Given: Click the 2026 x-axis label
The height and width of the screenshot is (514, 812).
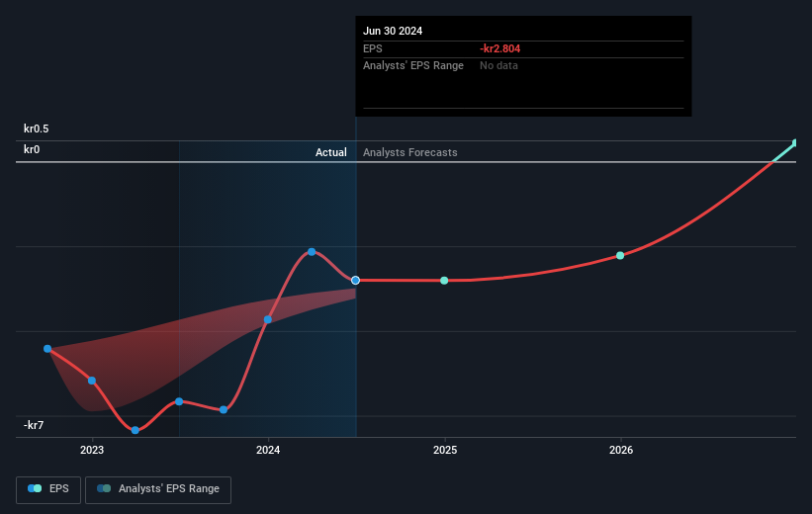Looking at the screenshot, I should tap(621, 451).
